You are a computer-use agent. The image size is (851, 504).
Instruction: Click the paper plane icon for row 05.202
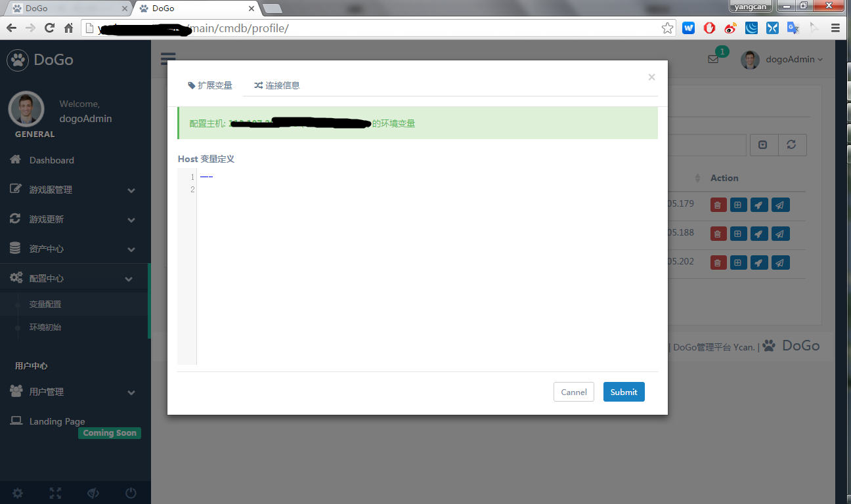780,262
